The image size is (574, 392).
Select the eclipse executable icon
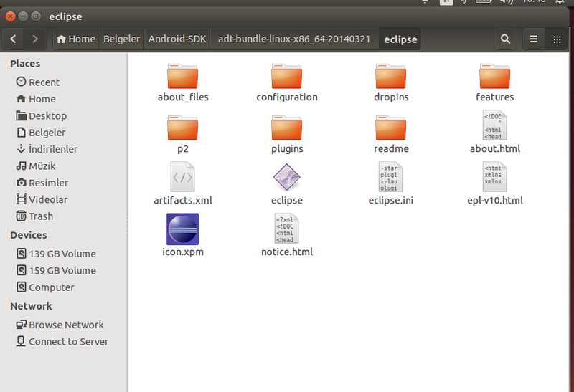pos(286,177)
